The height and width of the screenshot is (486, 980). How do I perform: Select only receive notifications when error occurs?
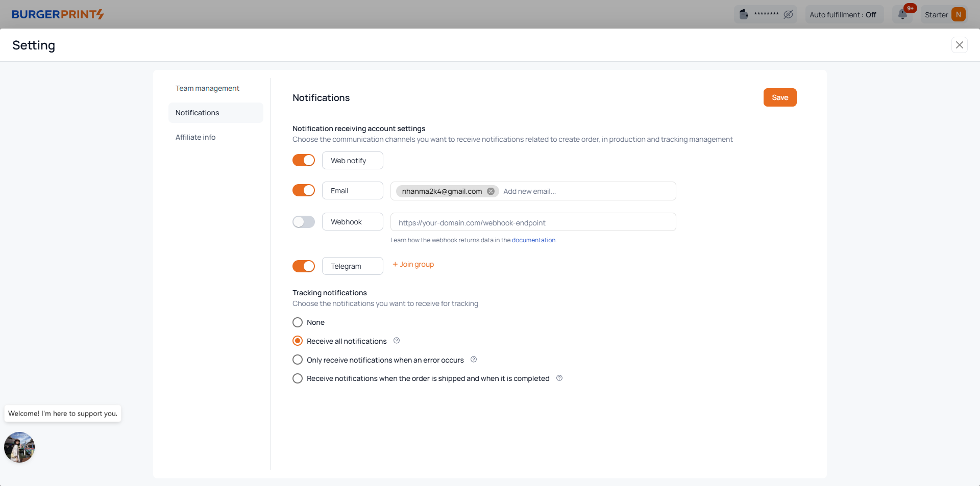point(298,360)
